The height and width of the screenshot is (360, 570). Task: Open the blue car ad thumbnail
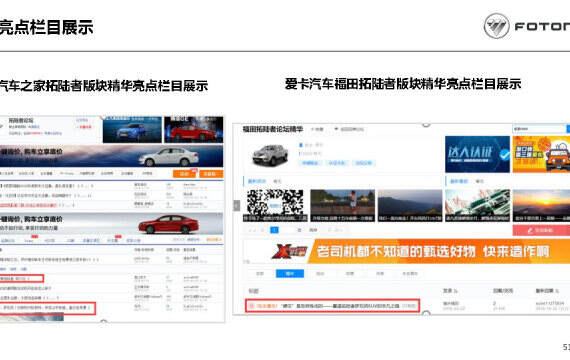point(132,130)
